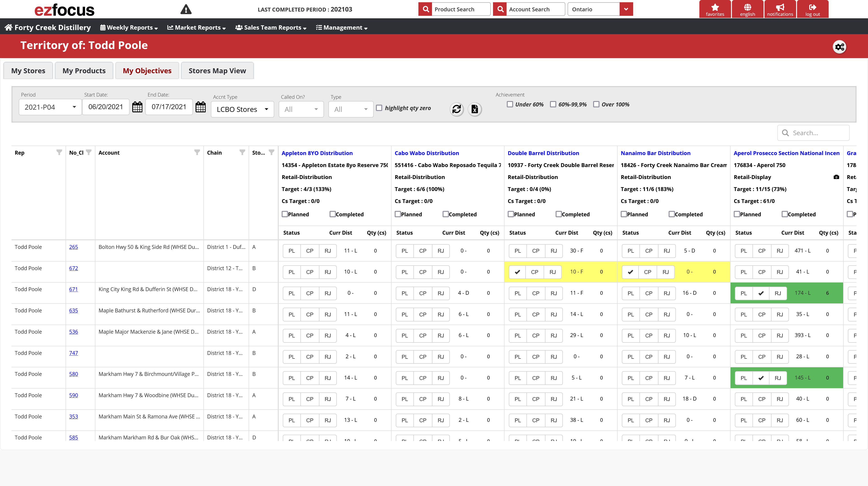Click the refresh/reload objectives icon
Screen dimensions: 868x486
457,108
